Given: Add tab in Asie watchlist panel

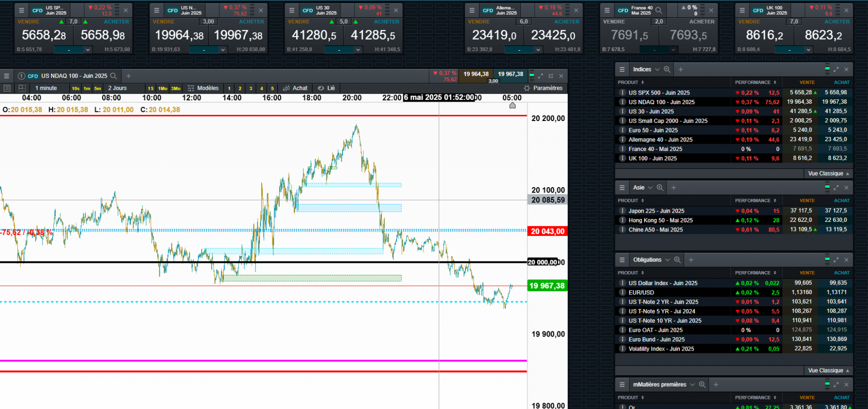Looking at the screenshot, I should pos(674,188).
